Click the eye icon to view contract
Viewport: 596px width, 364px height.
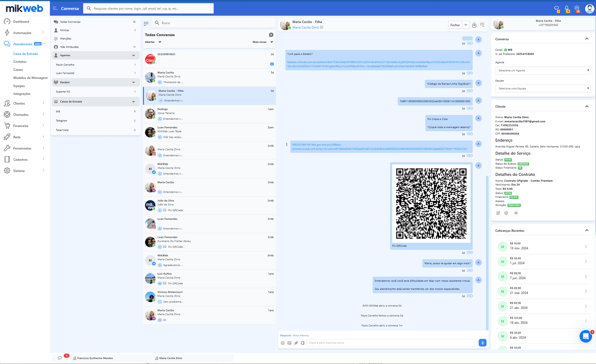516,213
